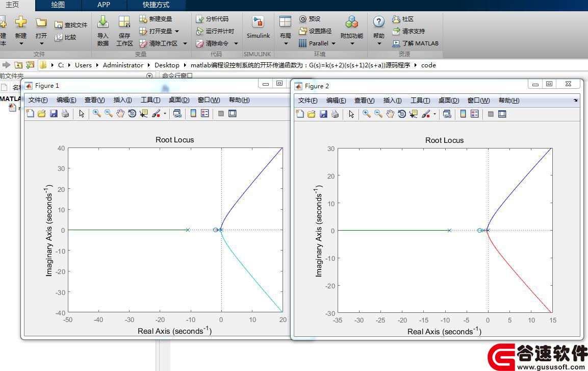Click Desktop in the address path
588x371 pixels.
pos(167,65)
